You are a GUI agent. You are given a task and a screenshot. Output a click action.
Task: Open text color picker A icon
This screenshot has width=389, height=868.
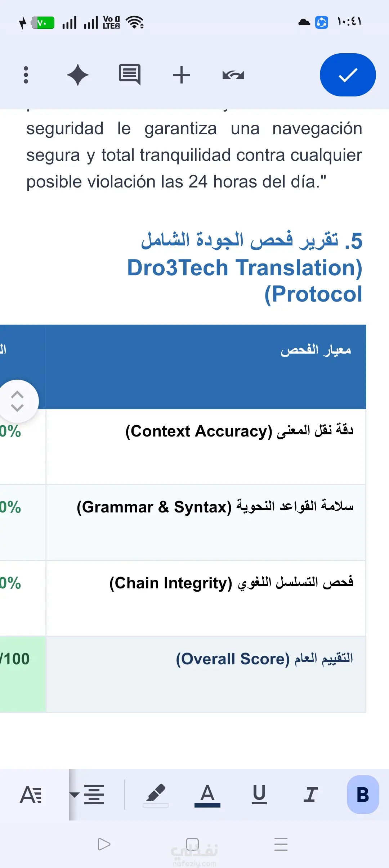click(x=207, y=795)
